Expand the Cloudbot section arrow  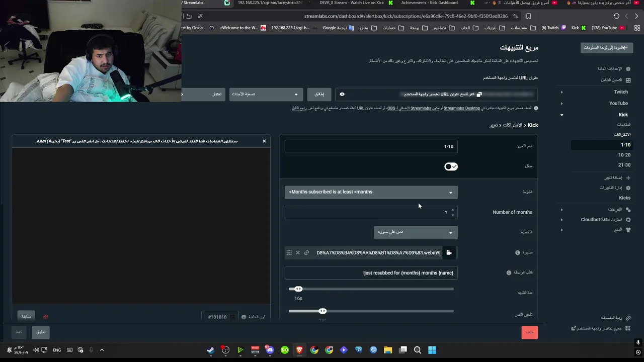pyautogui.click(x=561, y=220)
